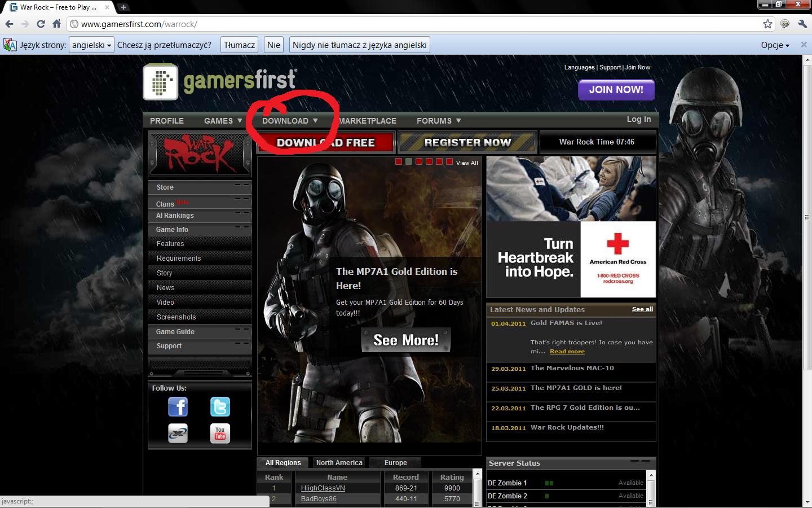Click the See More! button
The width and height of the screenshot is (812, 508).
coord(406,340)
